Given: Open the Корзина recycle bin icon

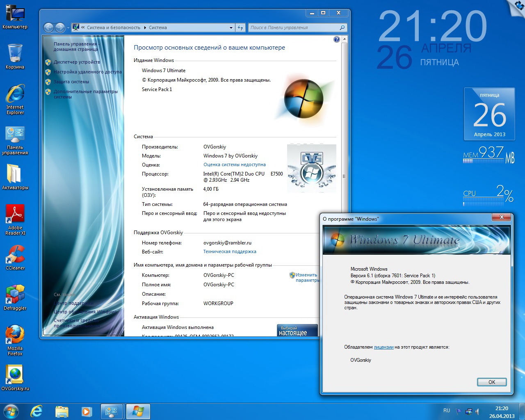Looking at the screenshot, I should pos(15,57).
